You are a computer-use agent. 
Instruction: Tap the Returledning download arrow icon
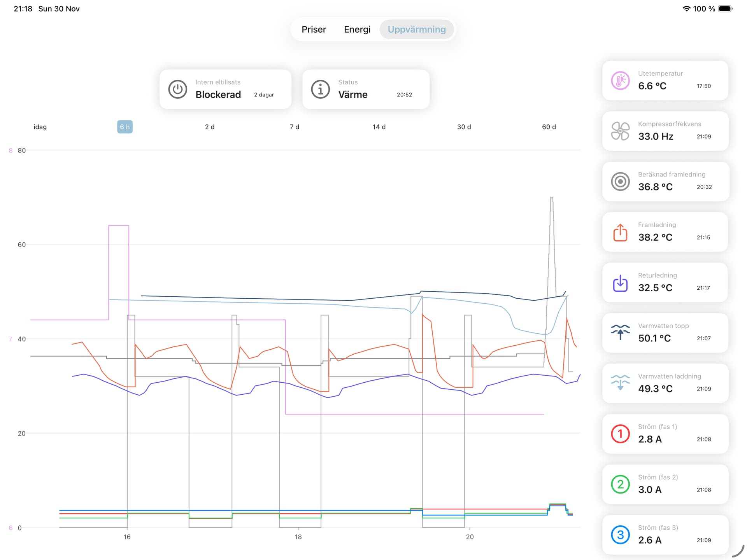[x=620, y=283]
